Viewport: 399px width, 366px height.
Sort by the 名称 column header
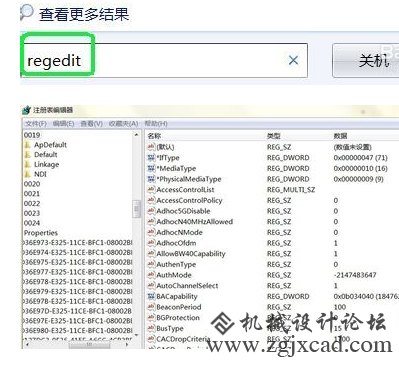(154, 136)
